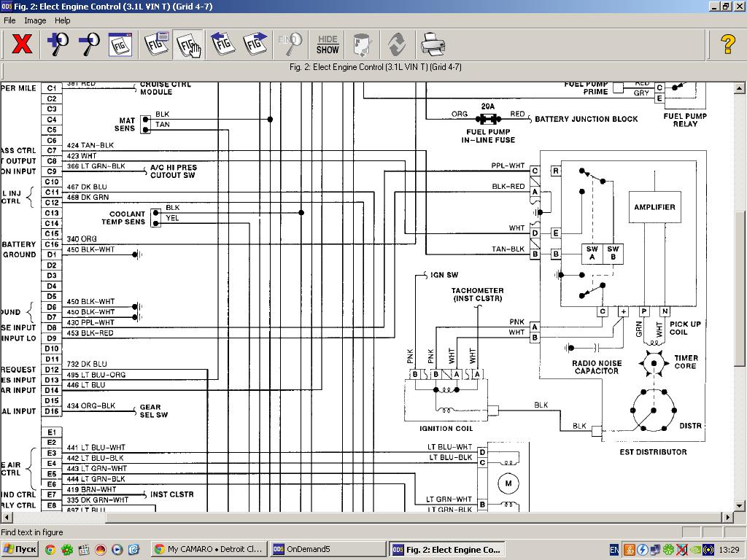The image size is (747, 560).
Task: Go to previous figure with left arrow
Action: [222, 44]
